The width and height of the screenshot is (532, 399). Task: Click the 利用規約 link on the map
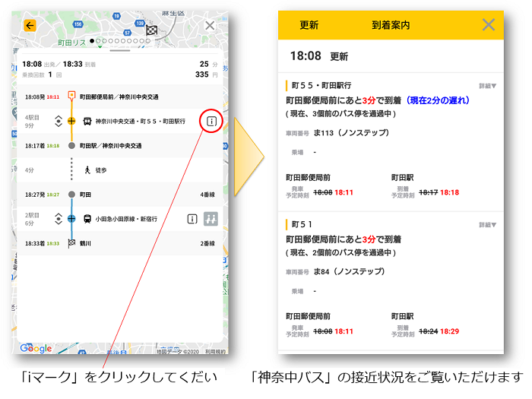[215, 352]
